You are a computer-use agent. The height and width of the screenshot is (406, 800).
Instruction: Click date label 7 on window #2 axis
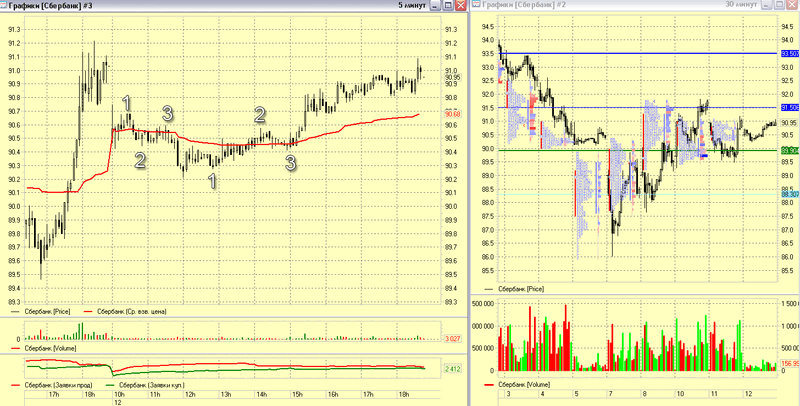tap(610, 394)
